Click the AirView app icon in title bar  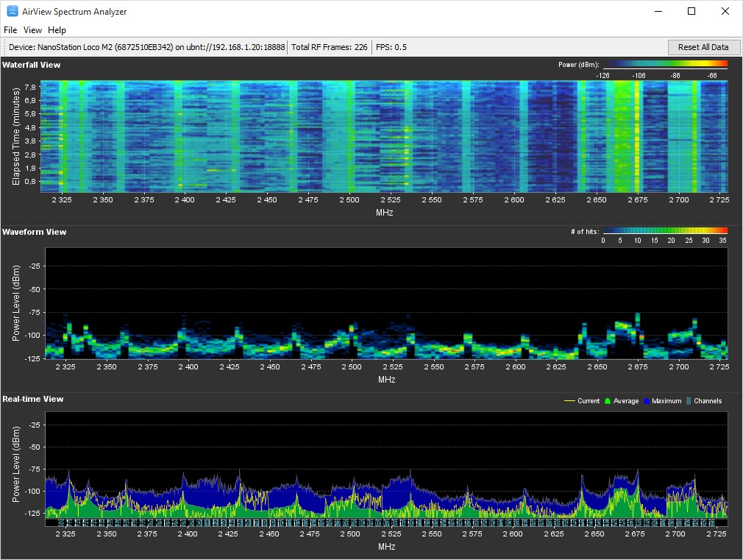point(12,11)
